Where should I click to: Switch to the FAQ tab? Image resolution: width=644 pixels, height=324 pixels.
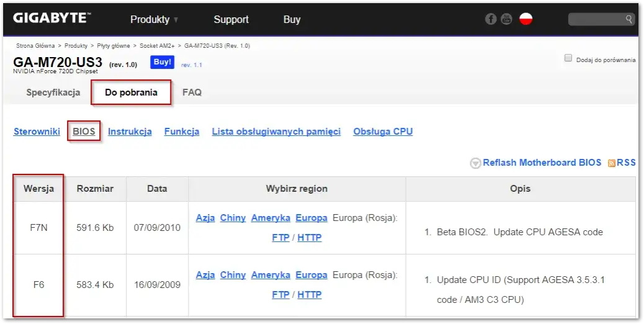coord(192,92)
